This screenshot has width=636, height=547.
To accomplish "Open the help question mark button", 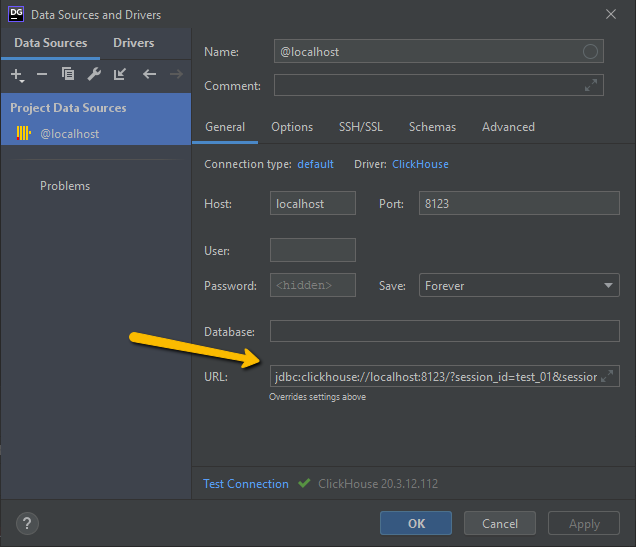I will pyautogui.click(x=27, y=523).
